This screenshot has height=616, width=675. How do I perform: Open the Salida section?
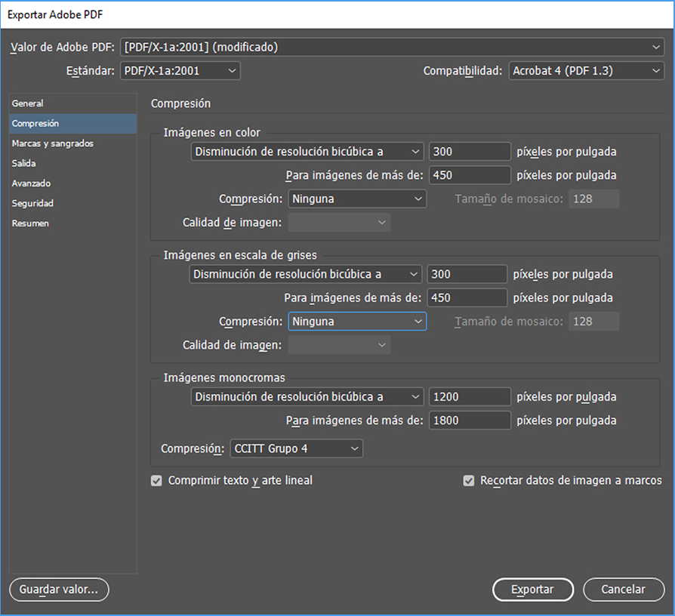tap(72, 163)
